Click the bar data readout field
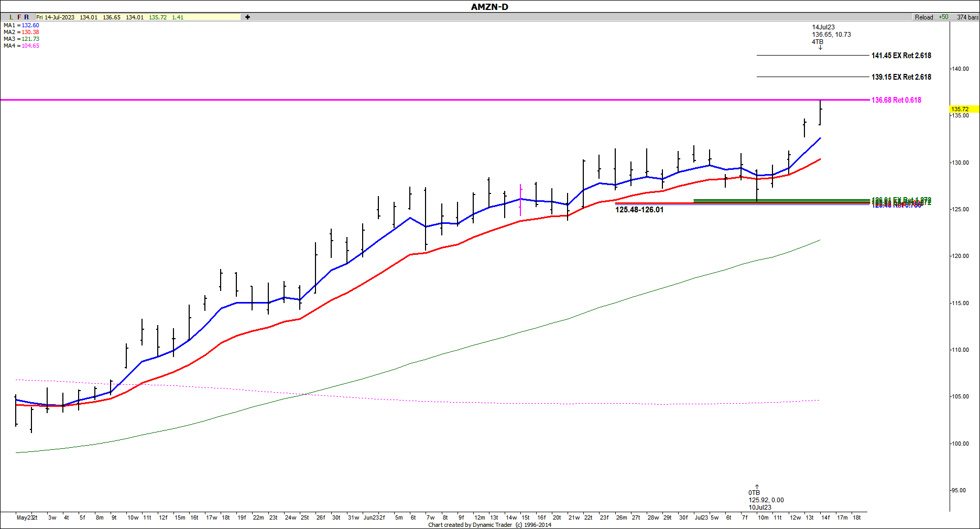This screenshot has width=980, height=529. pos(138,17)
